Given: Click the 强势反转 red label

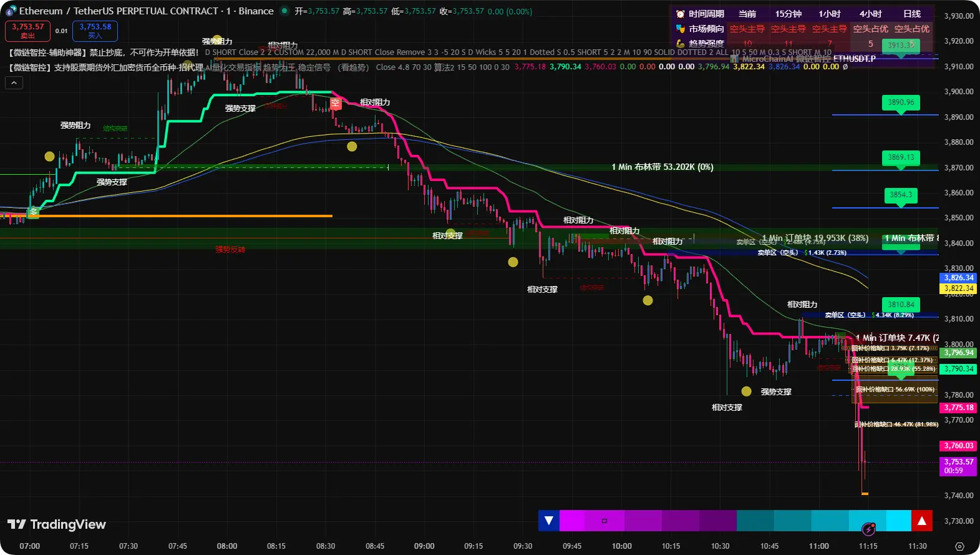Looking at the screenshot, I should 230,250.
